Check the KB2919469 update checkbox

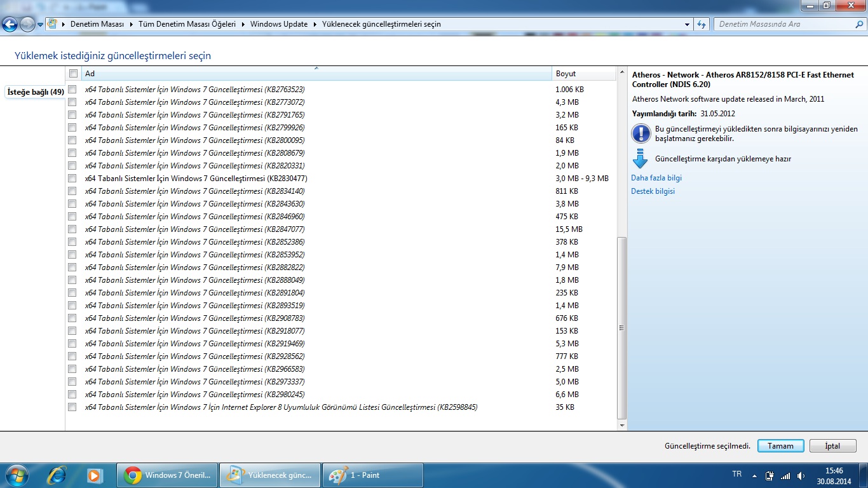click(72, 343)
